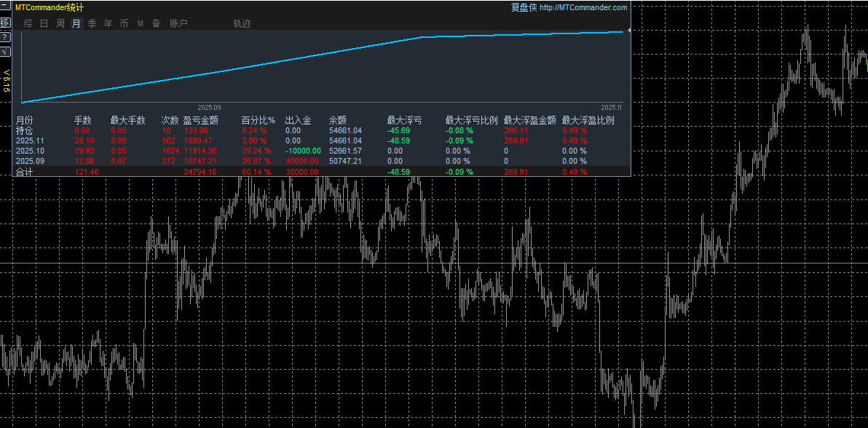The image size is (868, 428).
Task: Click profit value 10747.21 in 2025.09 row
Action: tap(200, 161)
